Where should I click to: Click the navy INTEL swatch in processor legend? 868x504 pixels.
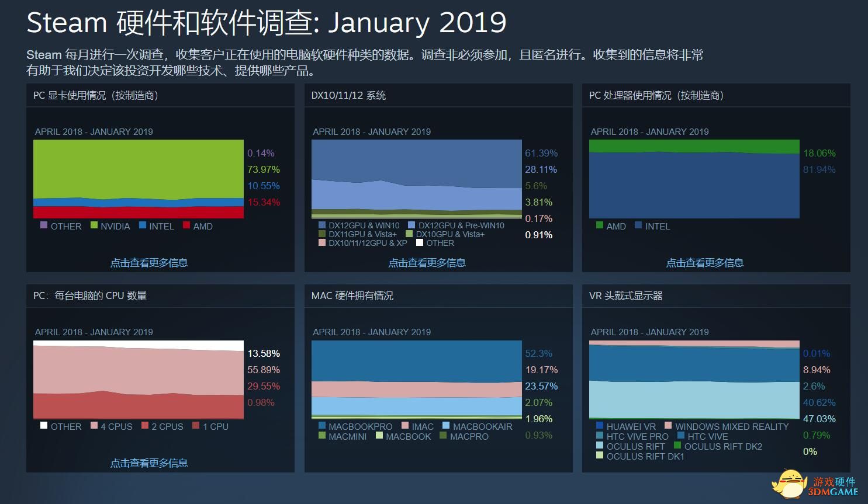click(x=638, y=225)
